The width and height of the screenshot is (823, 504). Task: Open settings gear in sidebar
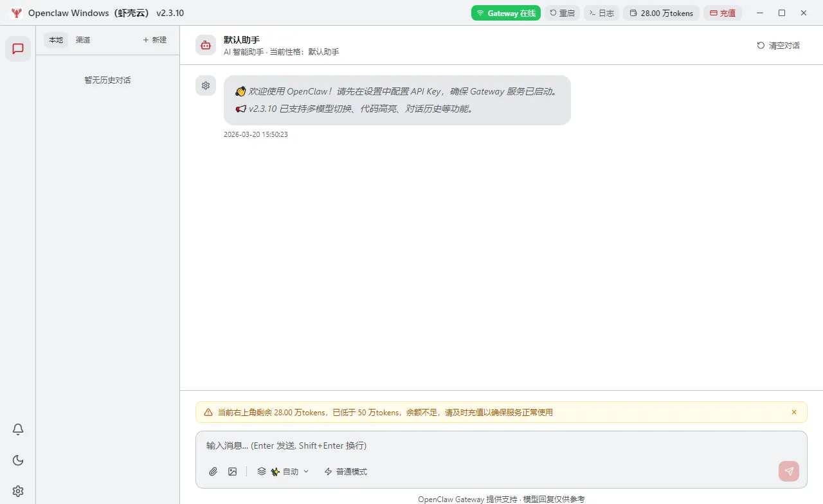[18, 491]
